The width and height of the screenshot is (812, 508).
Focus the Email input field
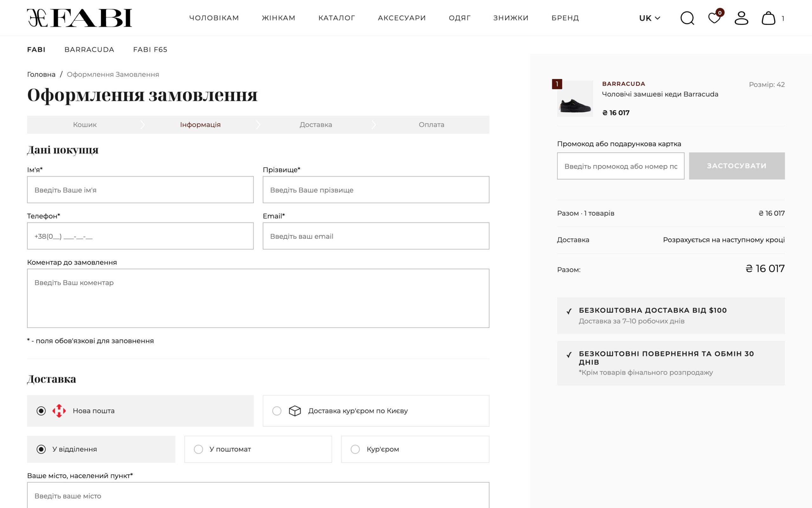376,236
